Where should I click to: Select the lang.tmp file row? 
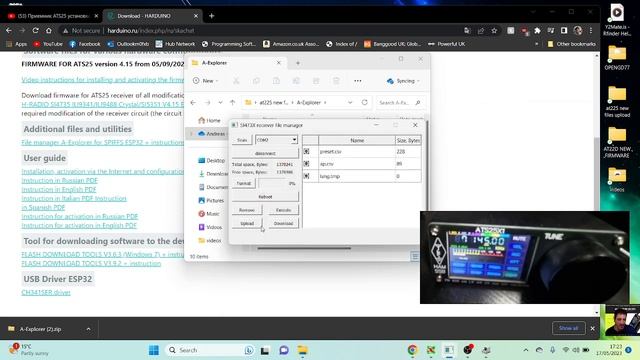tap(362, 176)
